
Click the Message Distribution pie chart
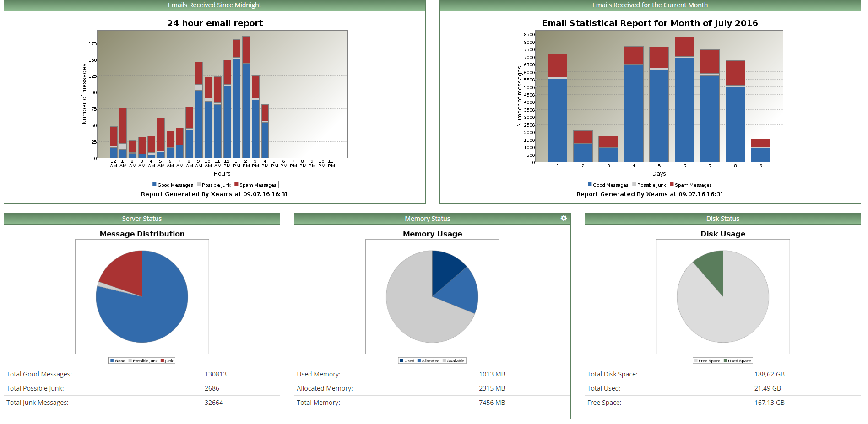(142, 296)
